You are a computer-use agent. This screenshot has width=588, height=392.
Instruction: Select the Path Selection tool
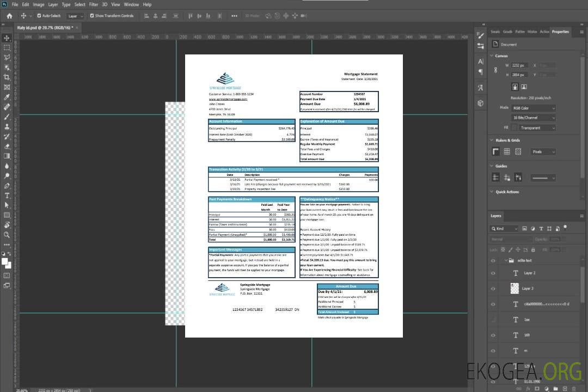pos(7,205)
